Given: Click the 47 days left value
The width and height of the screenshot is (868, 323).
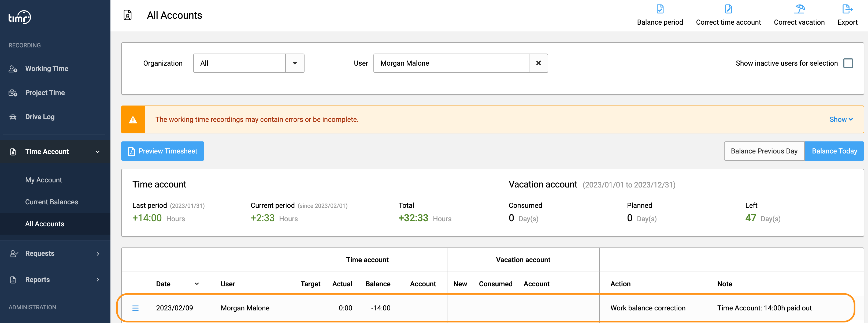Looking at the screenshot, I should click(x=750, y=218).
